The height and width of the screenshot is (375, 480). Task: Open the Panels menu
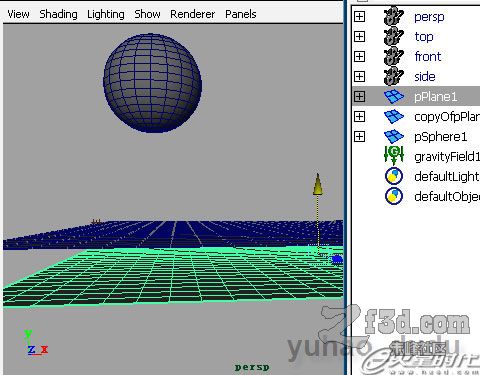(241, 14)
